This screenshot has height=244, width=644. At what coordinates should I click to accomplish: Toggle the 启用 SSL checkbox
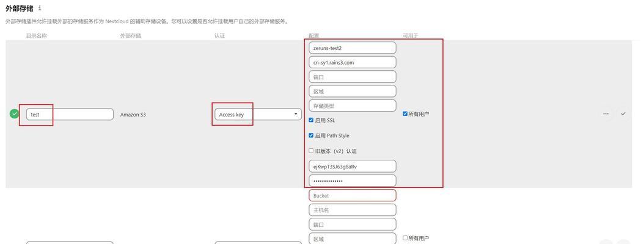coord(311,120)
